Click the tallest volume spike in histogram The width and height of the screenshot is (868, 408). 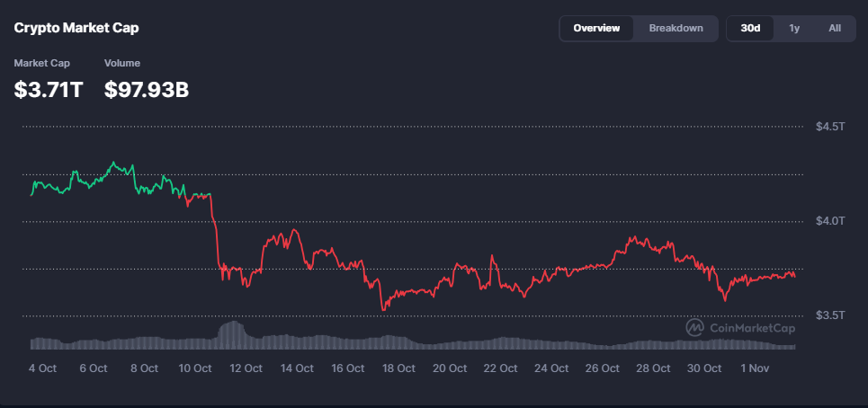pyautogui.click(x=234, y=333)
